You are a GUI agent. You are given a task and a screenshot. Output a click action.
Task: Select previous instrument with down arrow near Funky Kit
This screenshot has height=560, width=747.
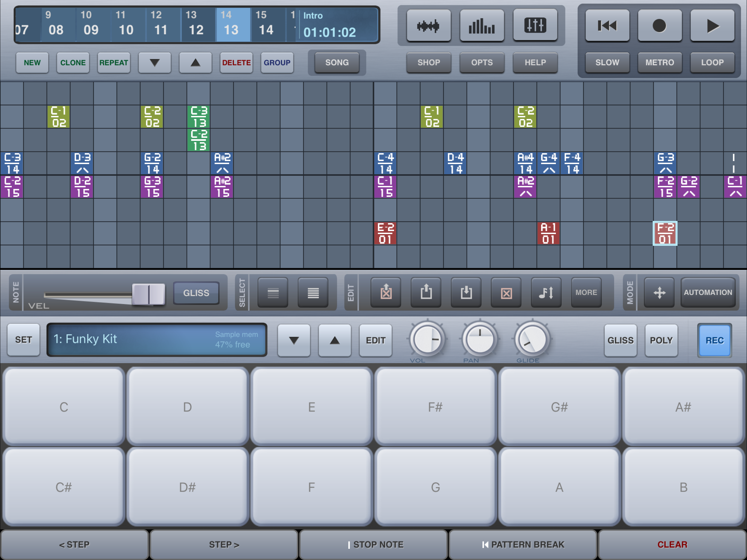(x=294, y=340)
